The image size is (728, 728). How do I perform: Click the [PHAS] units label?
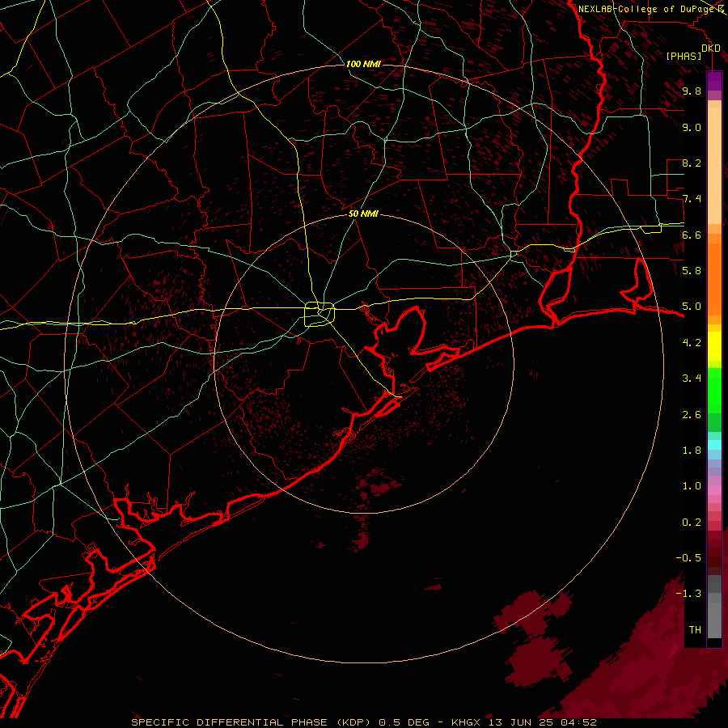click(684, 56)
